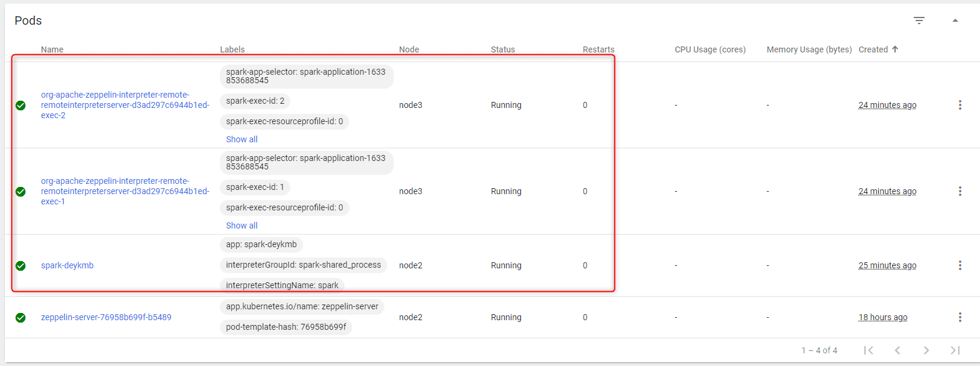Go to next page of pods
980x366 pixels.
[926, 350]
